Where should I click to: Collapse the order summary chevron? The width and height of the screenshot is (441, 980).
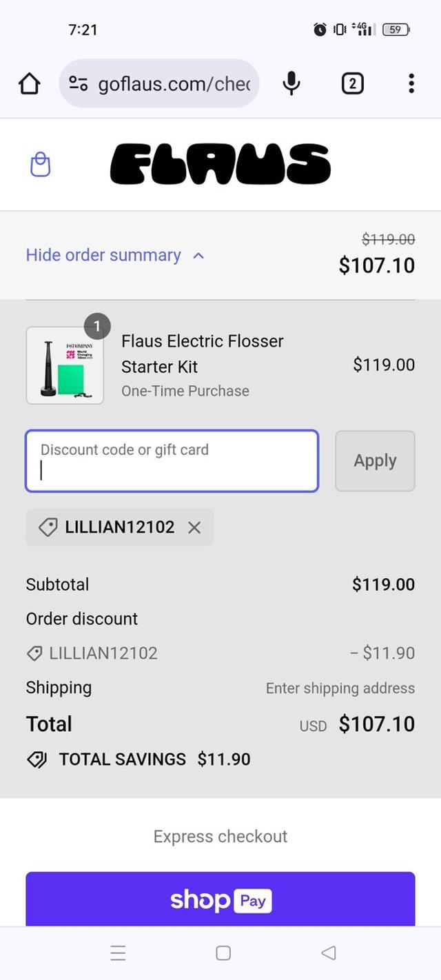[198, 256]
